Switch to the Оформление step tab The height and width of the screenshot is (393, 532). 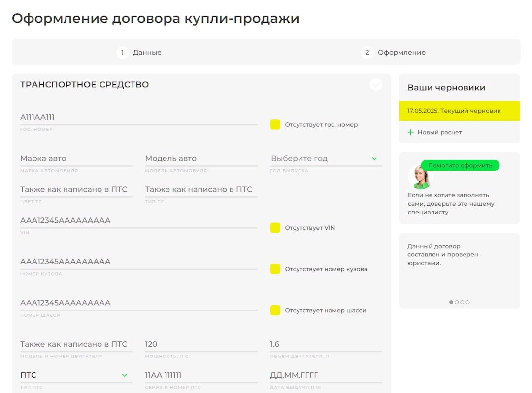[x=401, y=52]
